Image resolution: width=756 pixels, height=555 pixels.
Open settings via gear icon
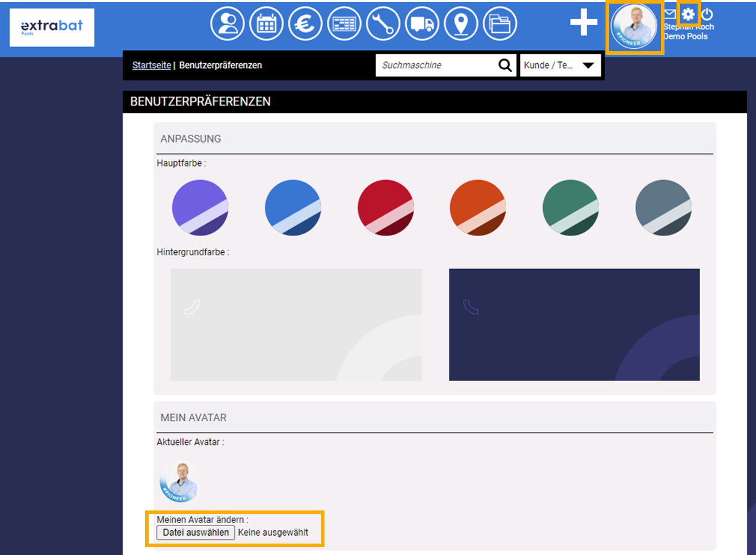(x=688, y=14)
